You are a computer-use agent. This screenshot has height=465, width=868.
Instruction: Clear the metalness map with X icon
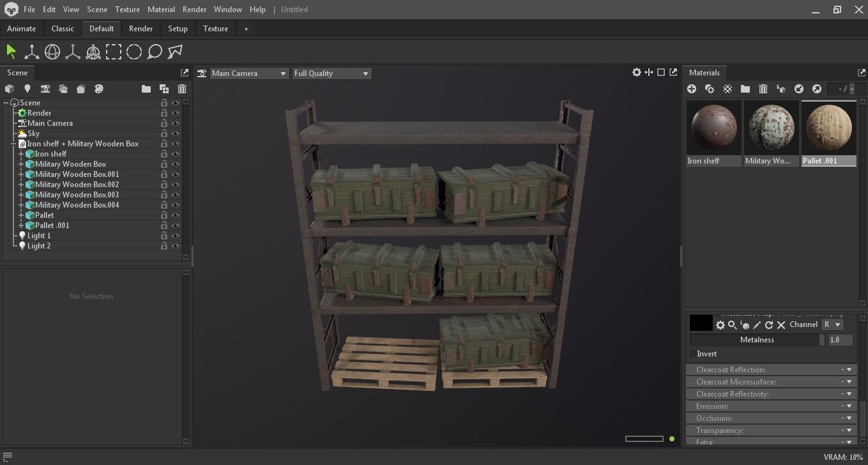pyautogui.click(x=781, y=325)
